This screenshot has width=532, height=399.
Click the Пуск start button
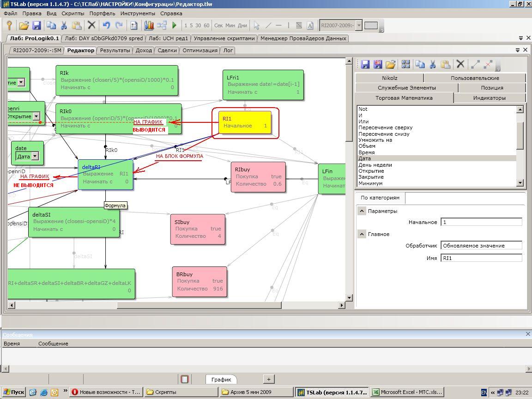[13, 392]
